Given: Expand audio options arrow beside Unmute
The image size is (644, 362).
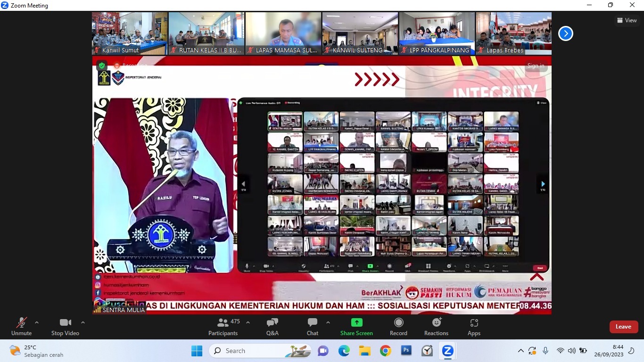Looking at the screenshot, I should [37, 322].
